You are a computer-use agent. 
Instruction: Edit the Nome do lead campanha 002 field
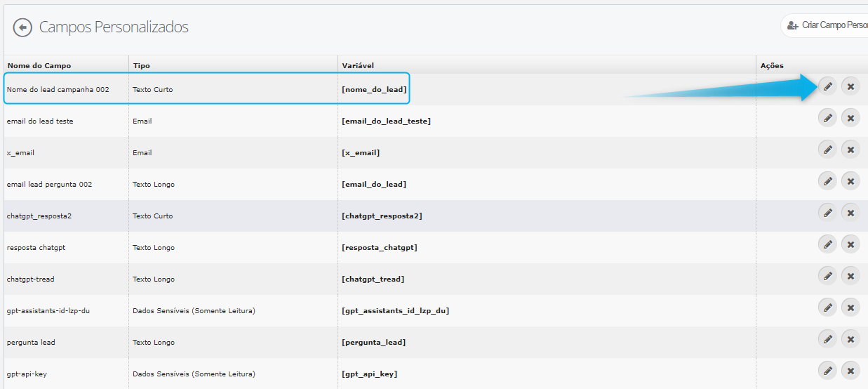click(828, 86)
